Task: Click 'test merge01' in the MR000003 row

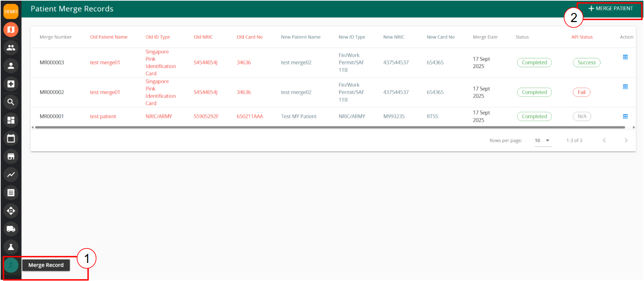Action: pos(105,63)
